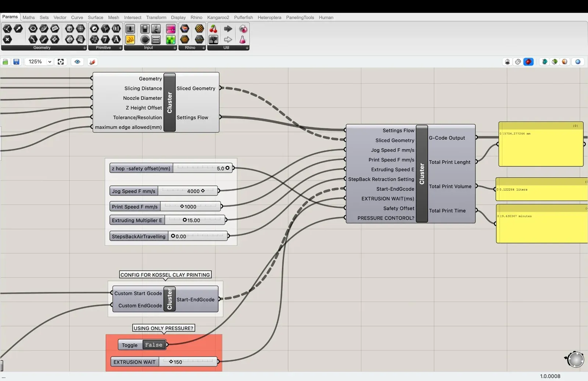The width and height of the screenshot is (588, 381).
Task: Choose the Line parameter icon in Geometry
Action: 44,39
